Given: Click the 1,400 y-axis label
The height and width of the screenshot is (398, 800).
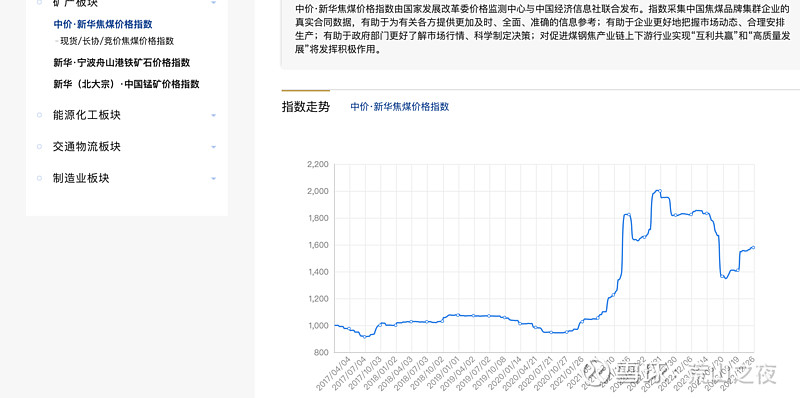Looking at the screenshot, I should click(317, 272).
